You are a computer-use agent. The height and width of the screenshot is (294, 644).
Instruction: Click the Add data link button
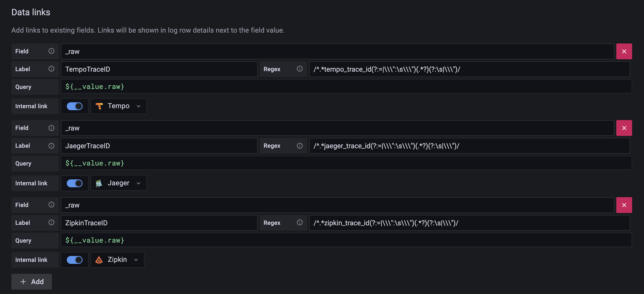[31, 282]
